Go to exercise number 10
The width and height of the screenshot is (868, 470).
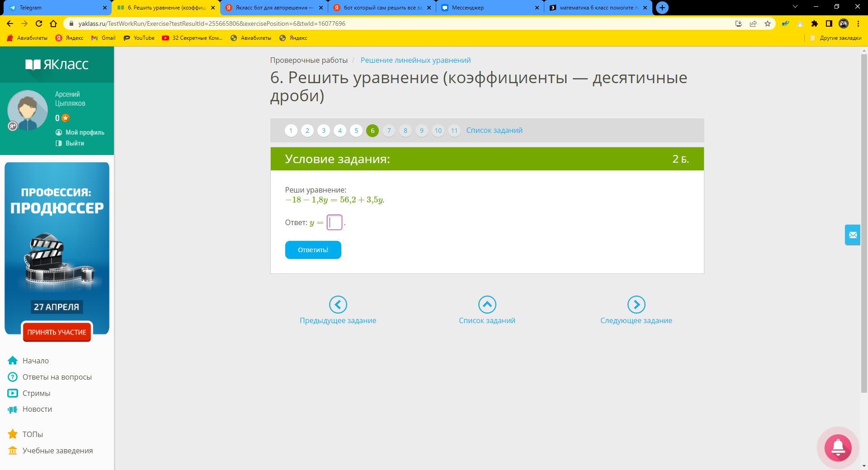point(438,131)
